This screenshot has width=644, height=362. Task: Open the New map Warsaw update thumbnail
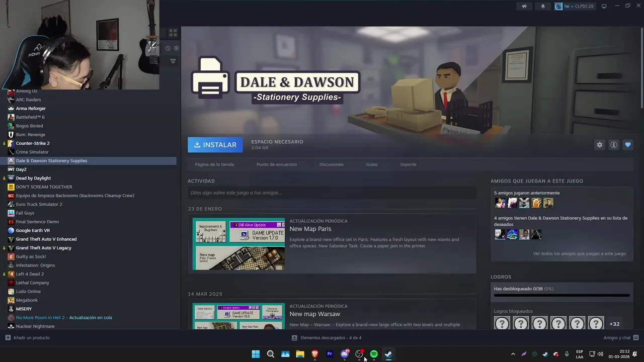click(238, 316)
